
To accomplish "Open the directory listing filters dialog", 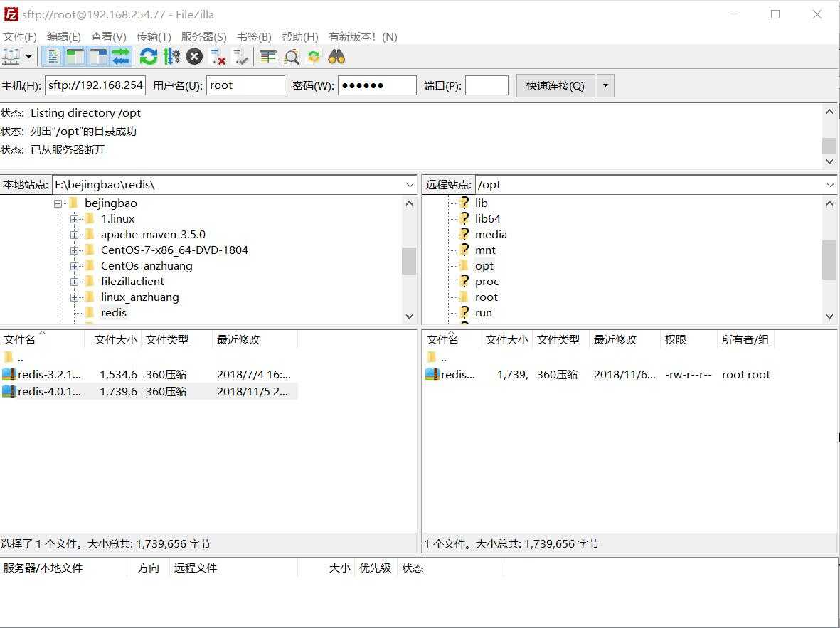I will 268,56.
